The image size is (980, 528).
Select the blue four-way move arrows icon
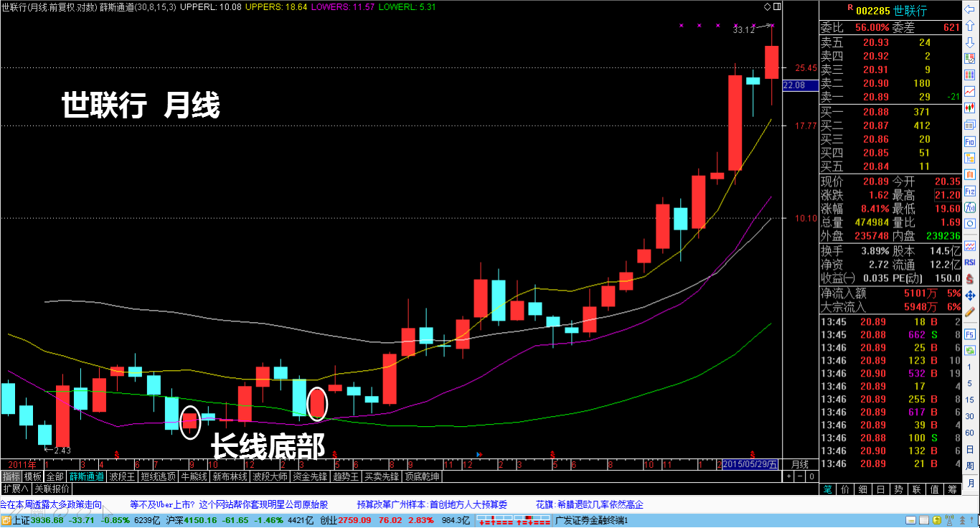pyautogui.click(x=969, y=296)
